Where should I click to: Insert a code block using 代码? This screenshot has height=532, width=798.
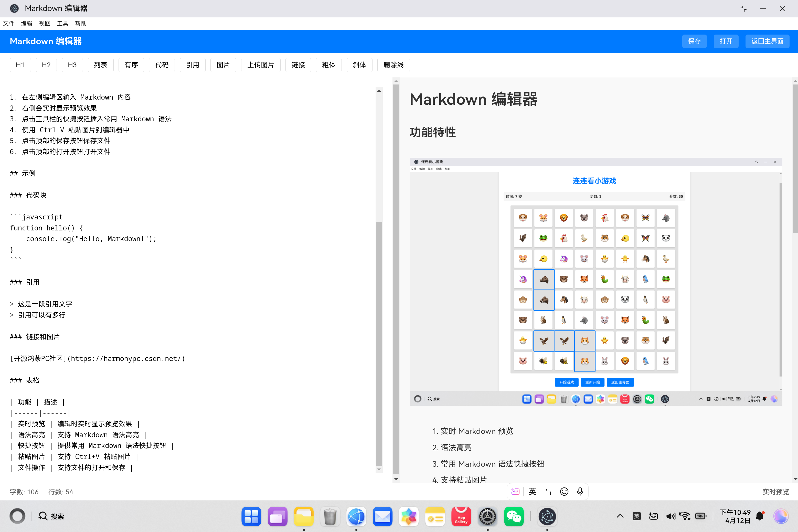(x=162, y=65)
